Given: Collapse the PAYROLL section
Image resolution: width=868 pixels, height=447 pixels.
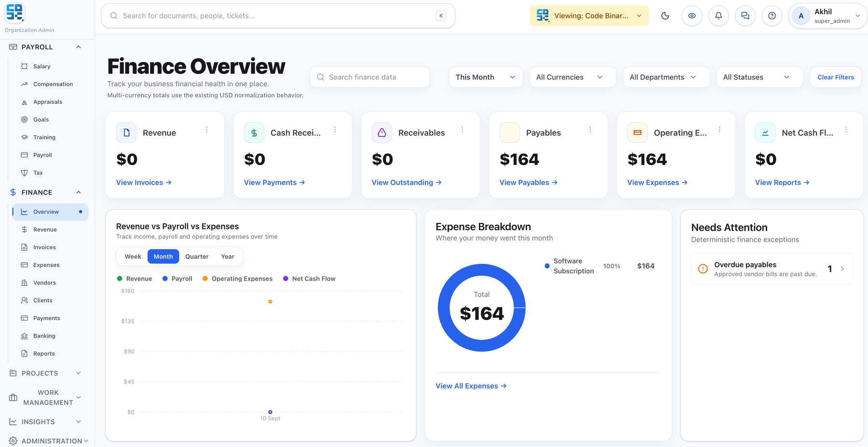Looking at the screenshot, I should pyautogui.click(x=45, y=47).
